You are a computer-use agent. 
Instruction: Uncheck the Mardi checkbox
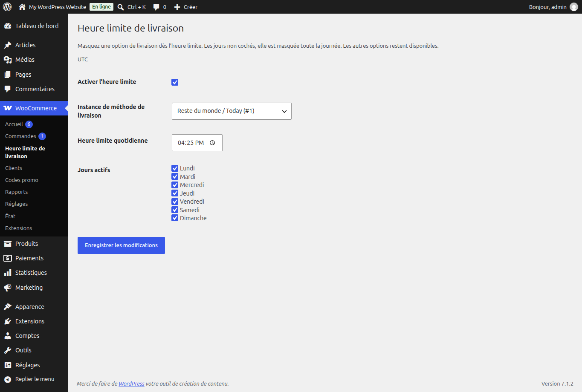[175, 176]
